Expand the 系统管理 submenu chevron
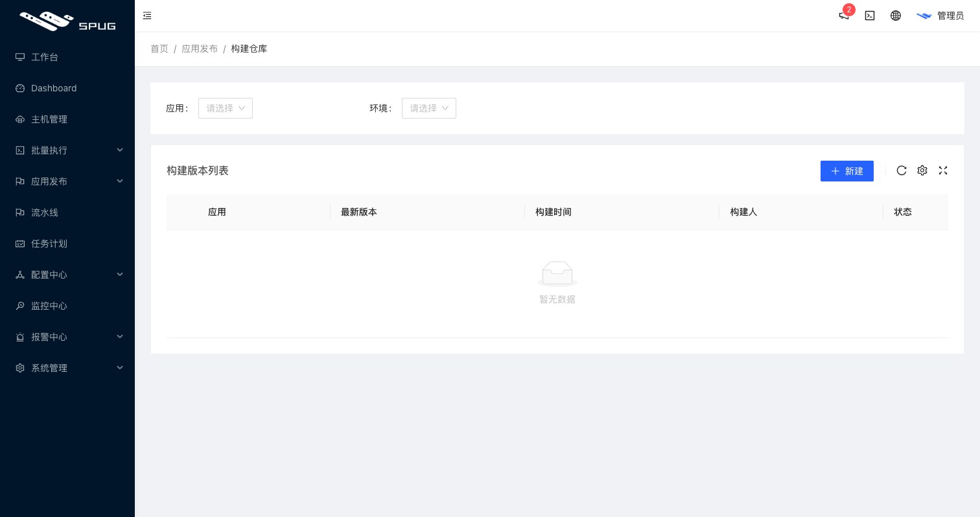Image resolution: width=980 pixels, height=517 pixels. [120, 368]
